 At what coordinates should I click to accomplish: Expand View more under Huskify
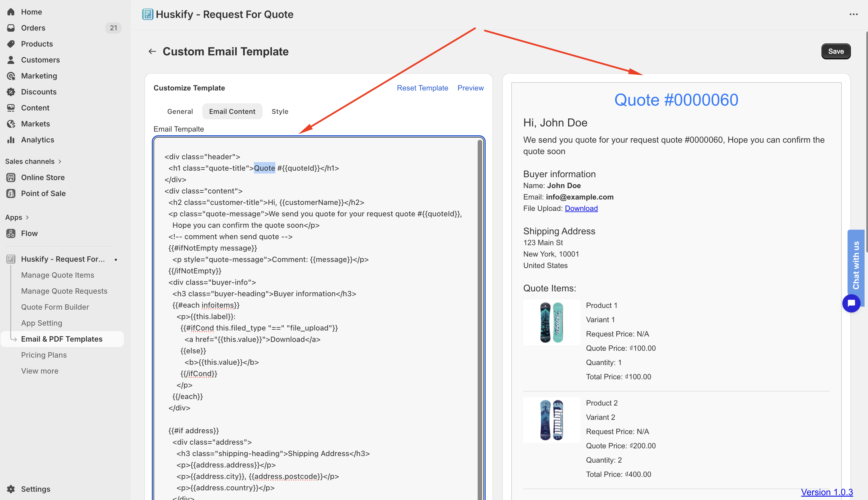(40, 370)
